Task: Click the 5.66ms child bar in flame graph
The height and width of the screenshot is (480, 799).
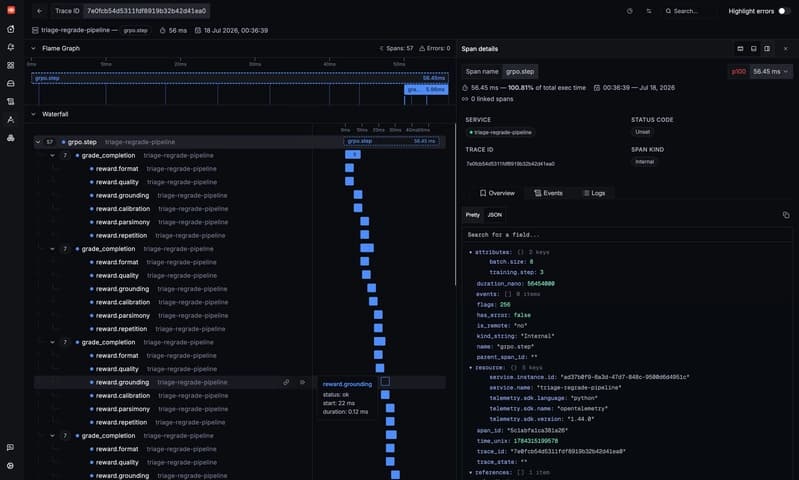Action: pos(426,89)
